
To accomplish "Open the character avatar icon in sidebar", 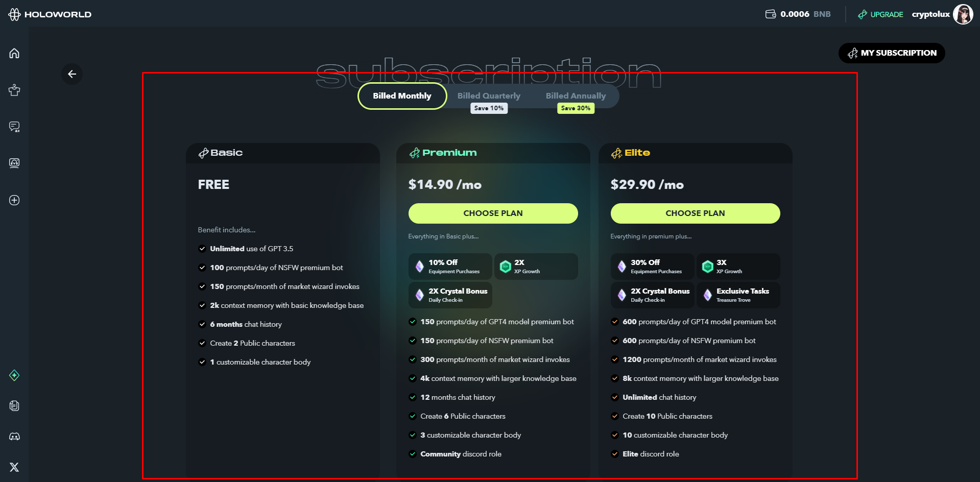I will pyautogui.click(x=14, y=90).
